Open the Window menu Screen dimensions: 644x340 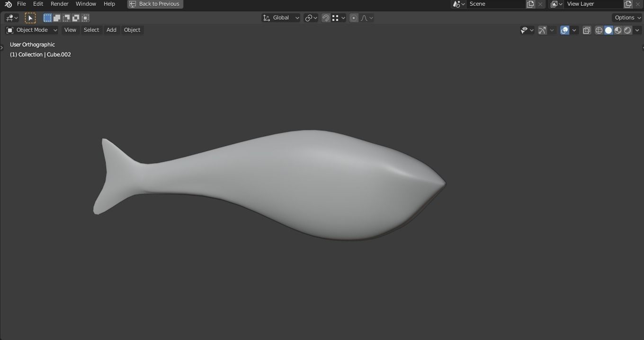[86, 4]
